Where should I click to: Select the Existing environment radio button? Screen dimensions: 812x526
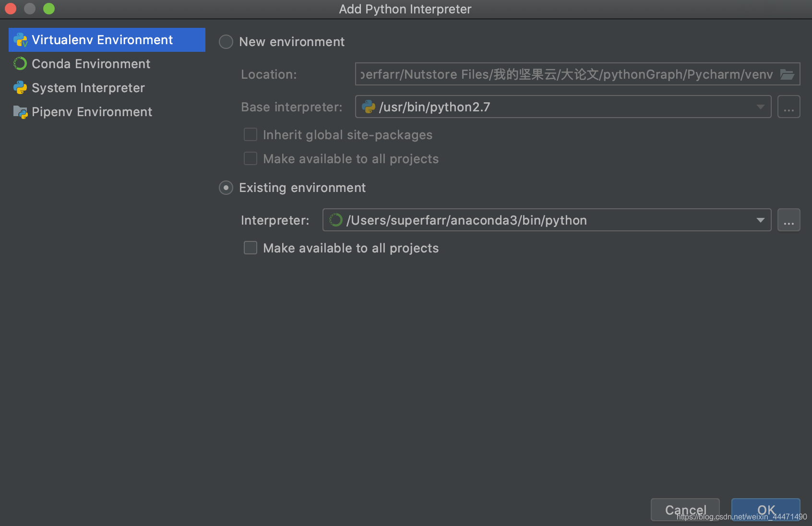226,188
